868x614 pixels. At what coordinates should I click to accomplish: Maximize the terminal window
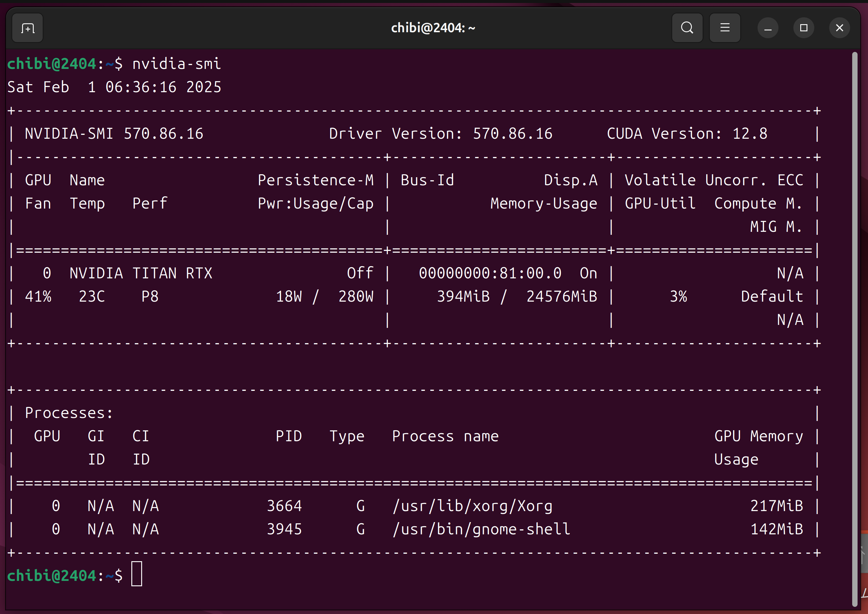coord(804,28)
